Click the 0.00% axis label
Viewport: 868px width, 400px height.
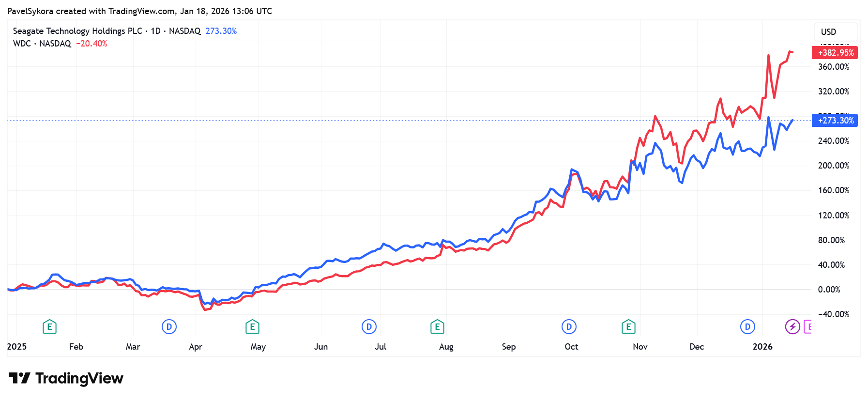[829, 290]
